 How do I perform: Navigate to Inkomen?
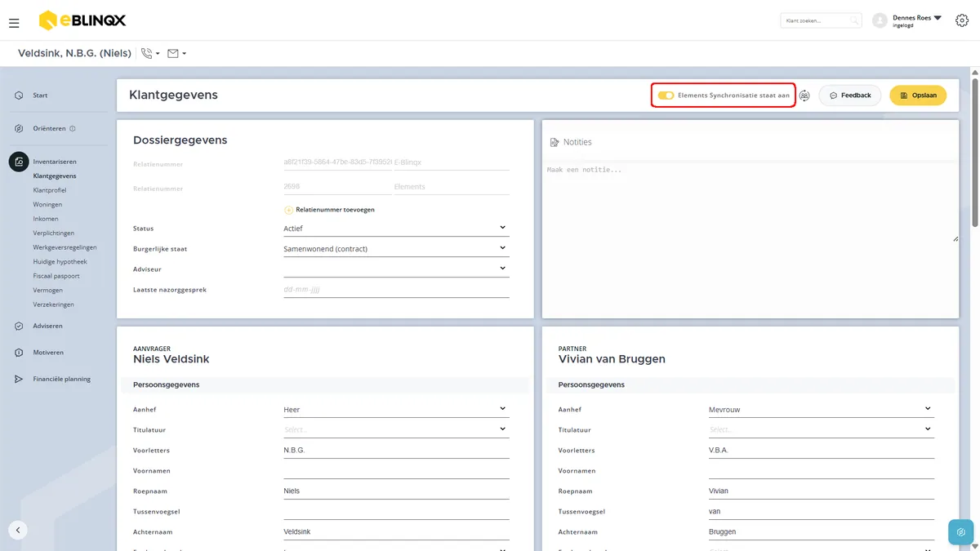tap(46, 219)
